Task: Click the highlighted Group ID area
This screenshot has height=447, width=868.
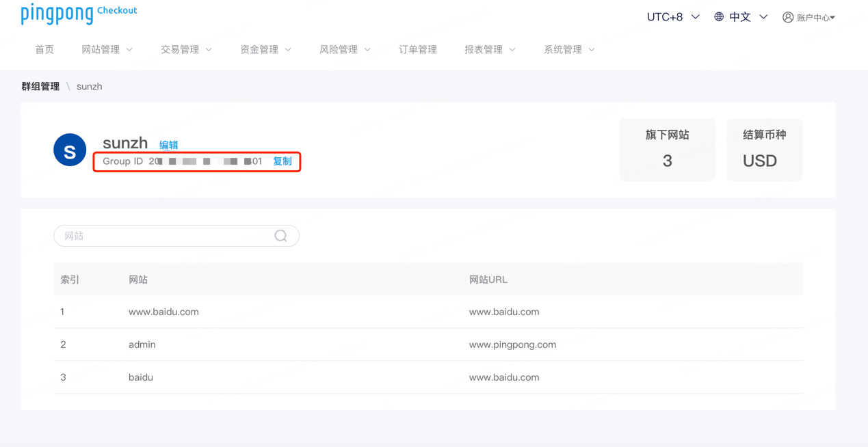Action: 196,161
